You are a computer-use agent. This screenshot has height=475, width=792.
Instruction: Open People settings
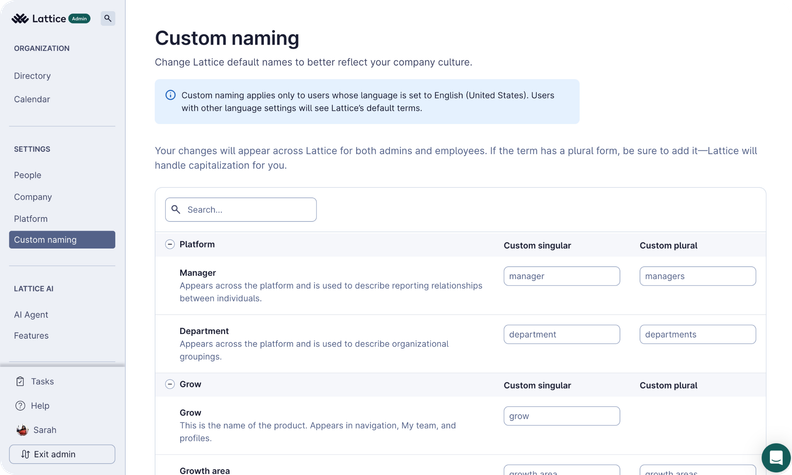point(28,175)
